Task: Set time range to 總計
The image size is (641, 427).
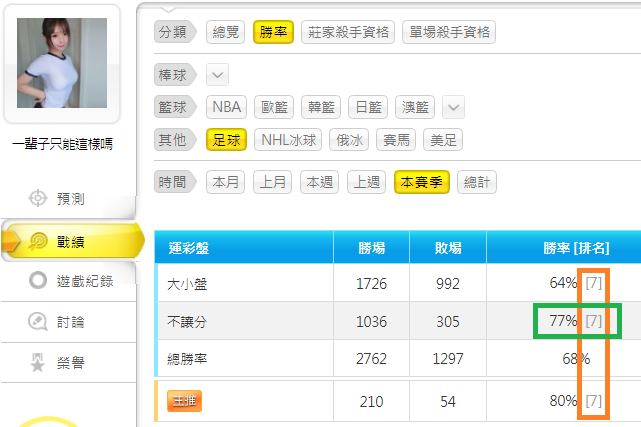Action: tap(477, 182)
